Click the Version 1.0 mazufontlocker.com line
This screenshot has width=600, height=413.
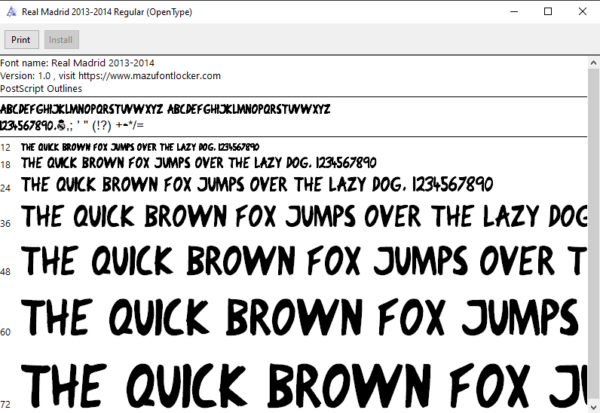(110, 76)
